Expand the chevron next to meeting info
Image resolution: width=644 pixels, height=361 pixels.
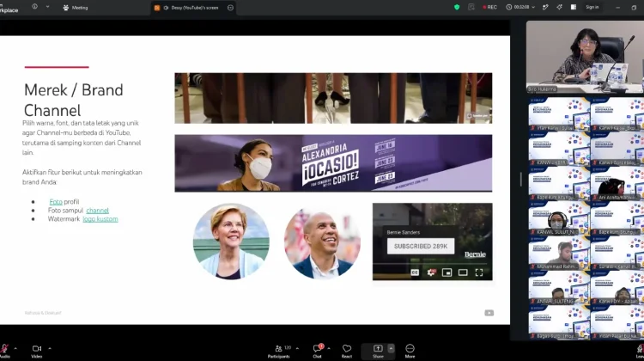pos(47,7)
